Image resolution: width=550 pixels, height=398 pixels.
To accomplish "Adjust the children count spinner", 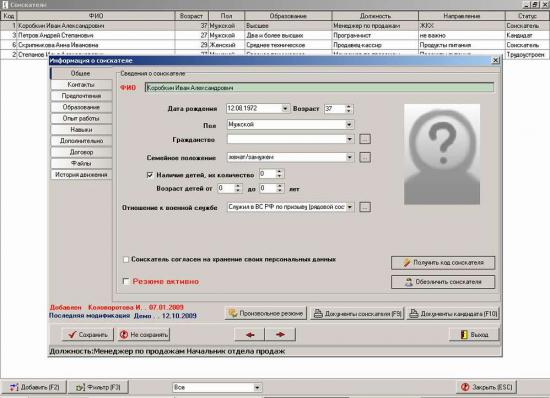I will [279, 174].
